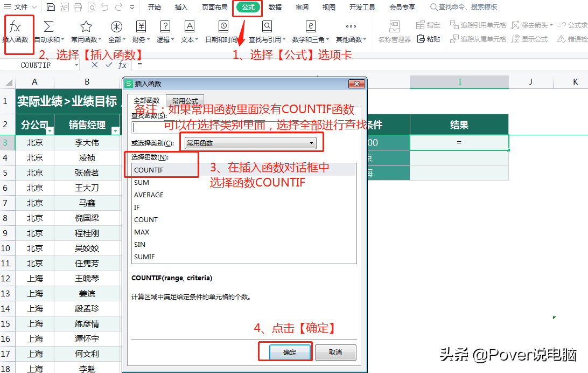Switch to the 视图 ribbon tab

(x=329, y=7)
